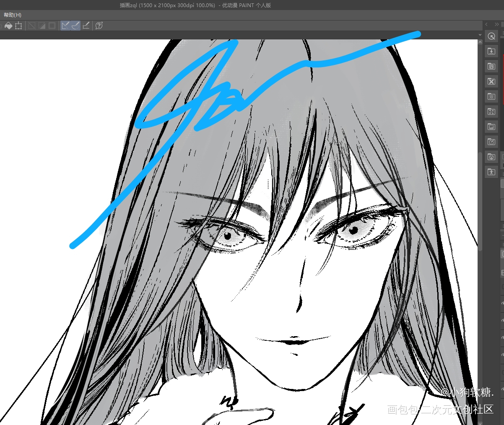504x425 pixels.
Task: Open the 帮助(H) help menu
Action: pyautogui.click(x=13, y=15)
